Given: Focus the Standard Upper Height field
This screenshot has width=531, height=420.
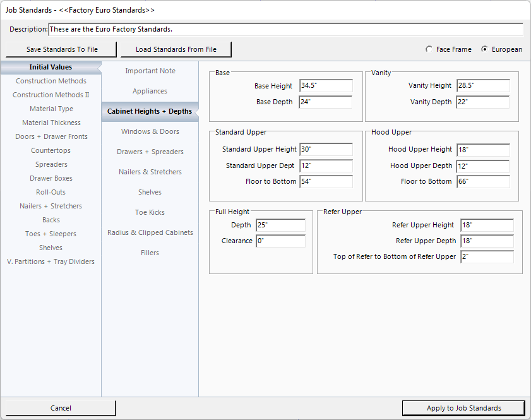Looking at the screenshot, I should point(326,150).
